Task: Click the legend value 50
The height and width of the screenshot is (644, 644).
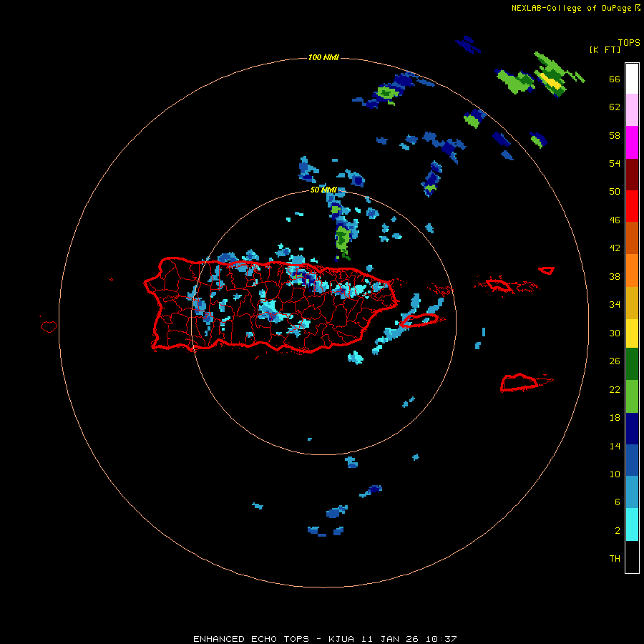Action: click(x=615, y=192)
